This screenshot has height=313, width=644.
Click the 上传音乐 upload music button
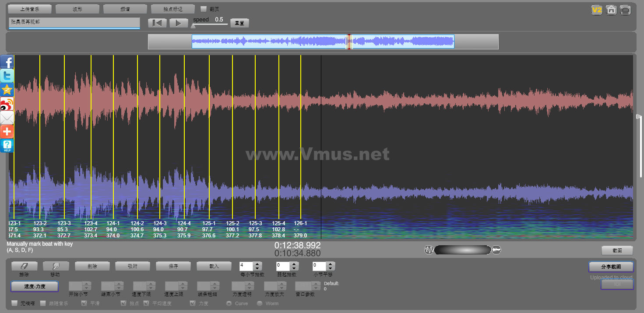point(30,9)
